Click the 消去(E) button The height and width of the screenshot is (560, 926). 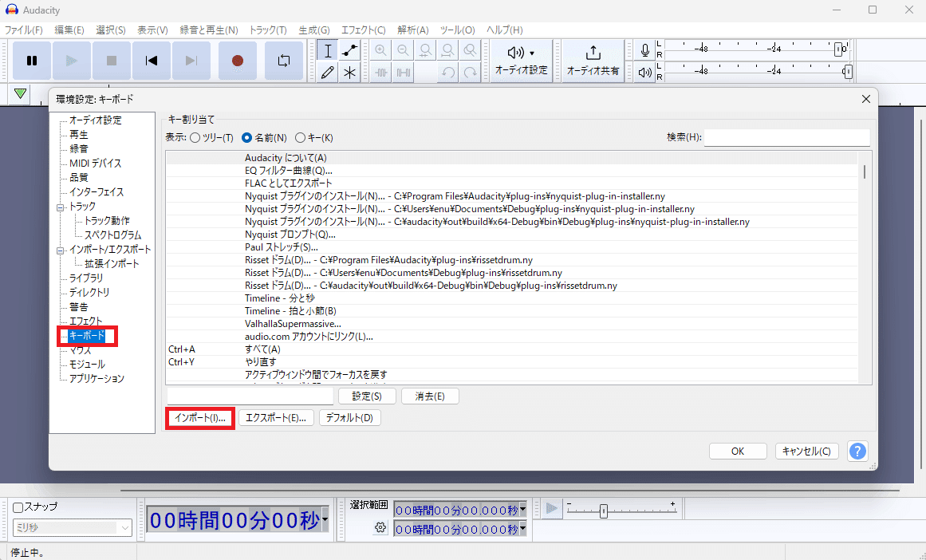[x=430, y=396]
